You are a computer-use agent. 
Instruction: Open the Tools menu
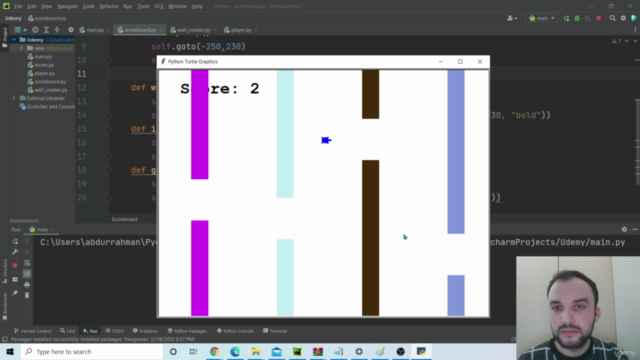(x=143, y=6)
